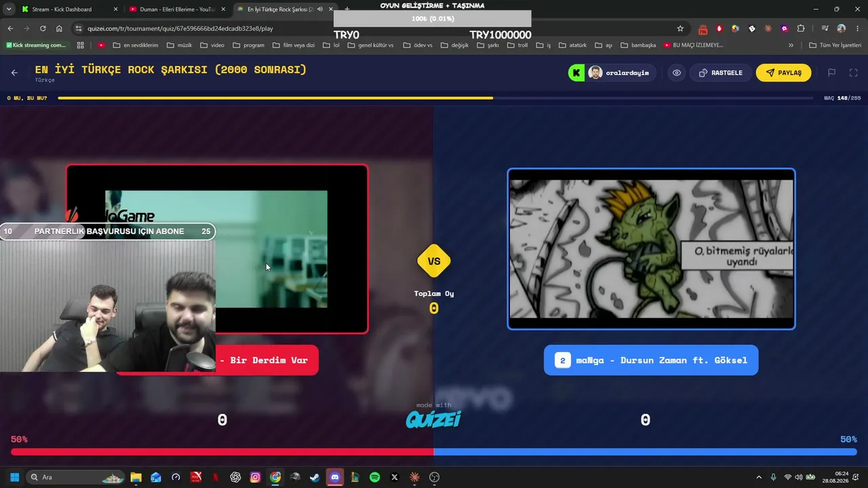Click the quizei.com address bar

(x=380, y=28)
